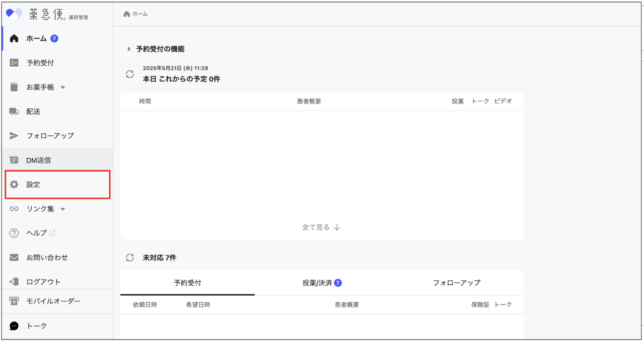
Task: Click the 全て見る link
Action: point(321,227)
